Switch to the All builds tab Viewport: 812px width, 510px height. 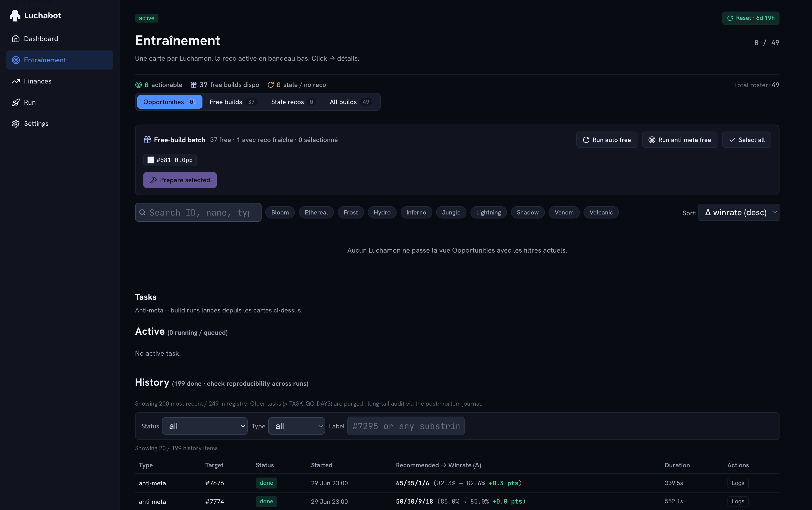[350, 102]
